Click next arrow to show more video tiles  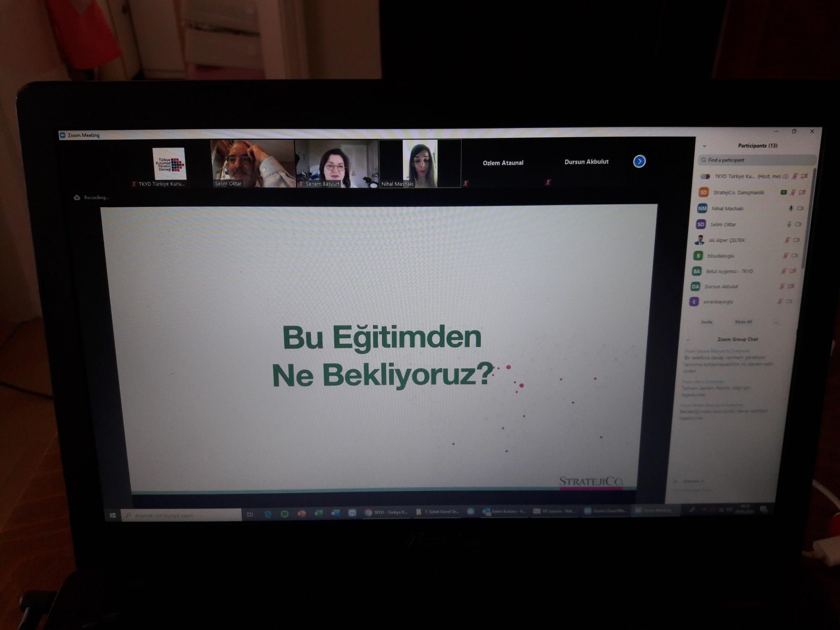[x=639, y=162]
